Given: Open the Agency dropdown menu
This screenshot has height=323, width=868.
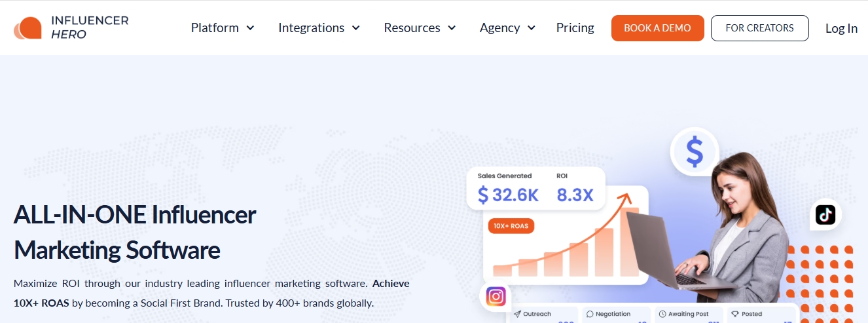Looking at the screenshot, I should click(507, 28).
